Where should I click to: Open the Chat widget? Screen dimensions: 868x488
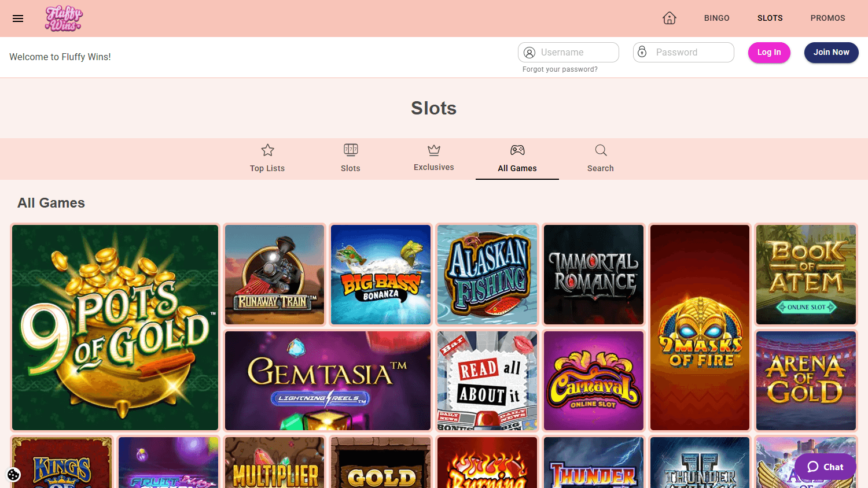[825, 467]
